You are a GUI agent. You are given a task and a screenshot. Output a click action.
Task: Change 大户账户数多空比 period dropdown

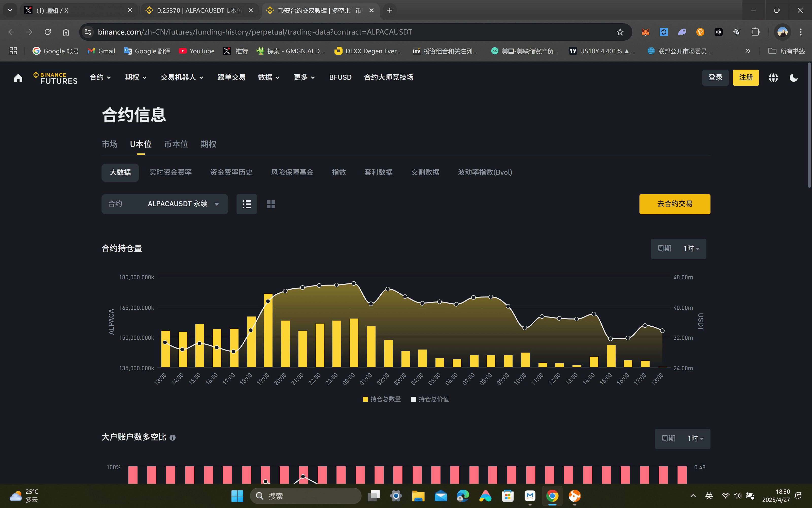click(x=682, y=438)
